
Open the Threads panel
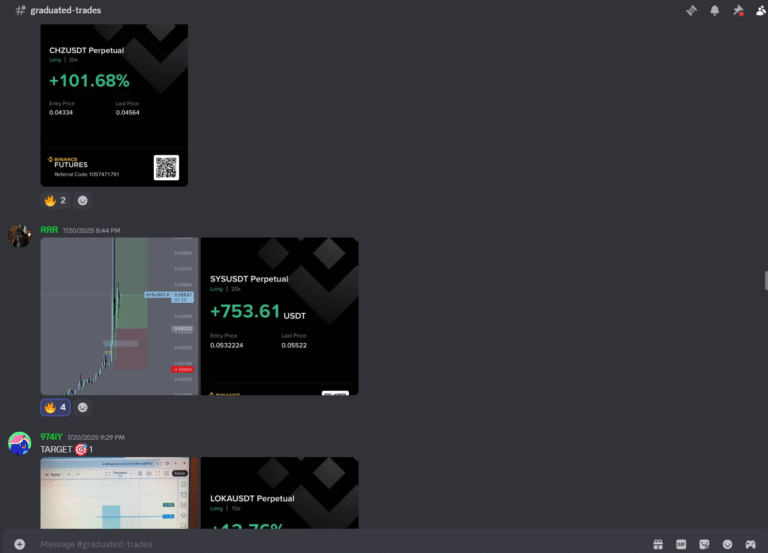690,10
